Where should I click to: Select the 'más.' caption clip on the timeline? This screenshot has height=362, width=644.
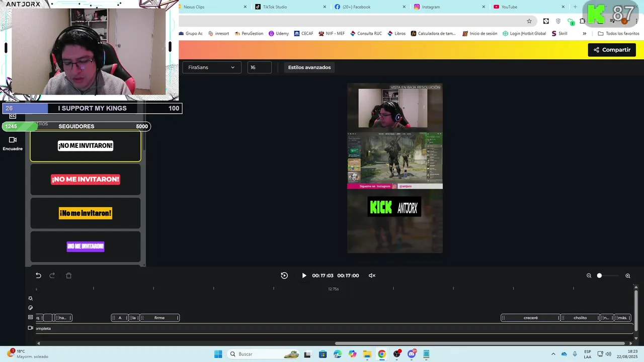622,318
